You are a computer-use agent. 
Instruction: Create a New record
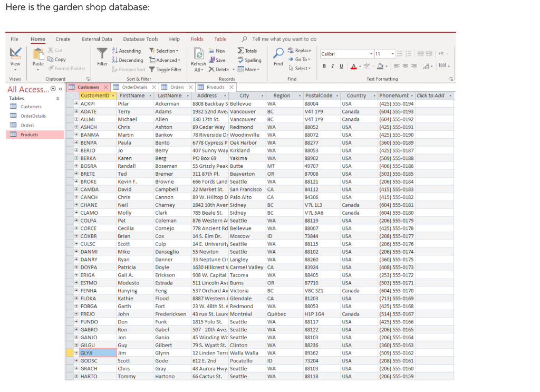(x=217, y=51)
